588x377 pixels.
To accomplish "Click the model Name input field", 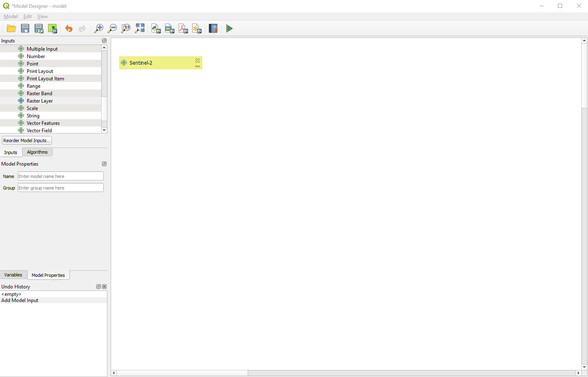I will point(60,176).
